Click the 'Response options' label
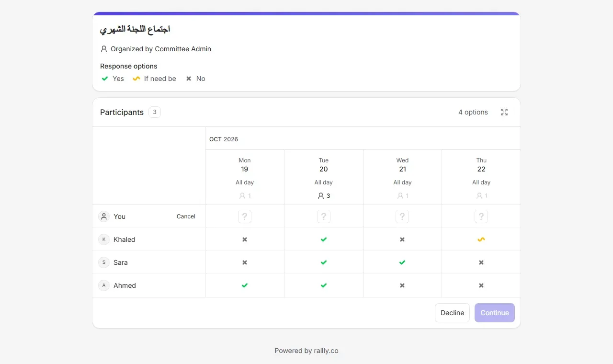The height and width of the screenshot is (364, 613). tap(129, 66)
